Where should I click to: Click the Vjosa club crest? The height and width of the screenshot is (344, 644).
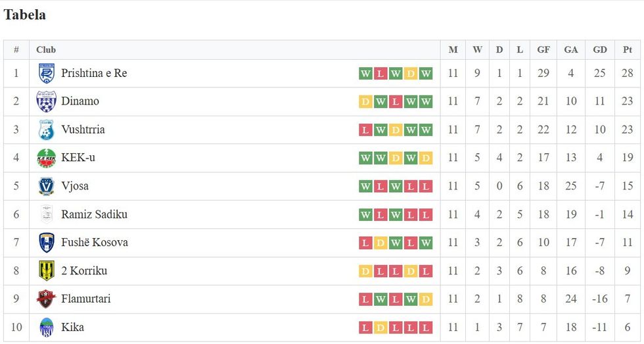click(x=46, y=187)
